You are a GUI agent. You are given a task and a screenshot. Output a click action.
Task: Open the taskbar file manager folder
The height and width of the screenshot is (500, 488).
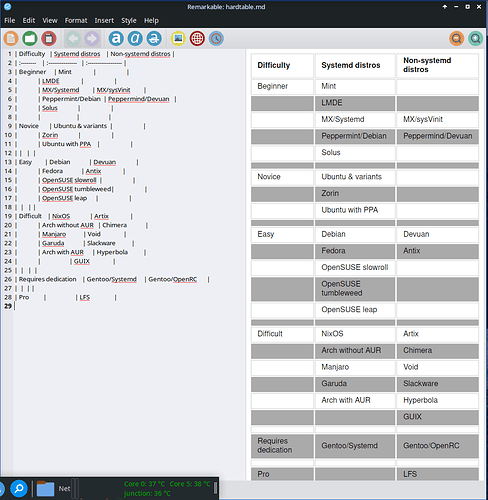coord(45,489)
